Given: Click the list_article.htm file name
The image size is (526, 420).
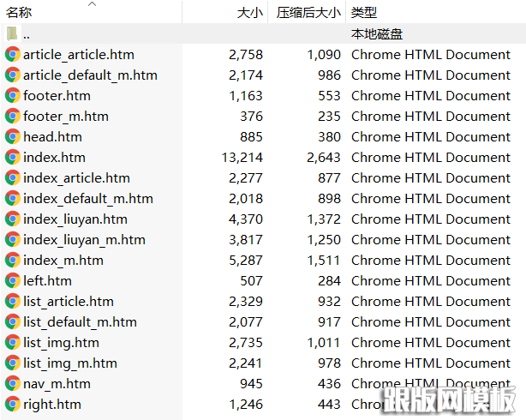Looking at the screenshot, I should [x=69, y=302].
